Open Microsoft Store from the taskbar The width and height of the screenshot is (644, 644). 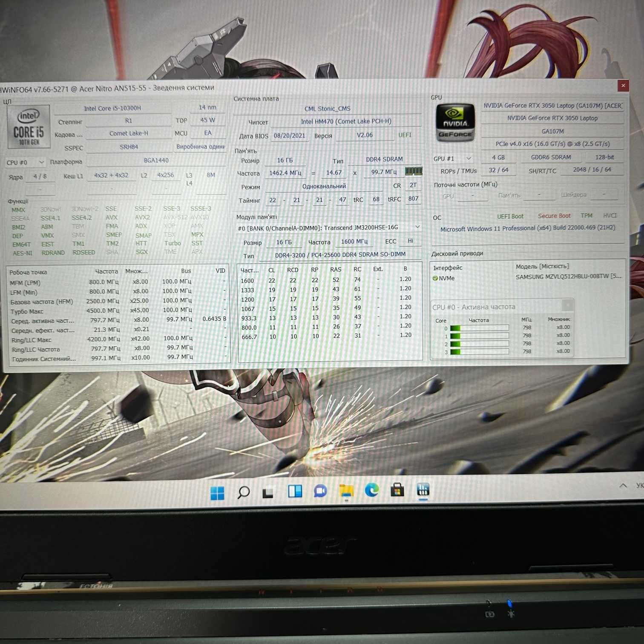click(397, 490)
